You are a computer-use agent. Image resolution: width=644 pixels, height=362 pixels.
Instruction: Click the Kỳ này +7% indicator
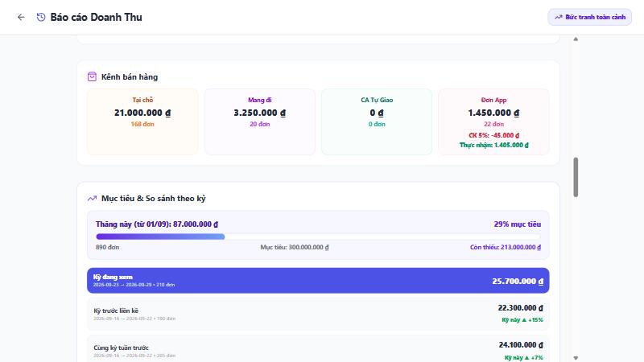(x=524, y=357)
